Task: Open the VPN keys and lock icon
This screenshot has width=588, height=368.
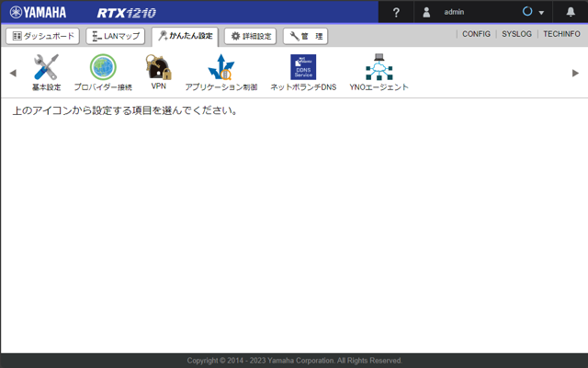Action: pyautogui.click(x=159, y=67)
